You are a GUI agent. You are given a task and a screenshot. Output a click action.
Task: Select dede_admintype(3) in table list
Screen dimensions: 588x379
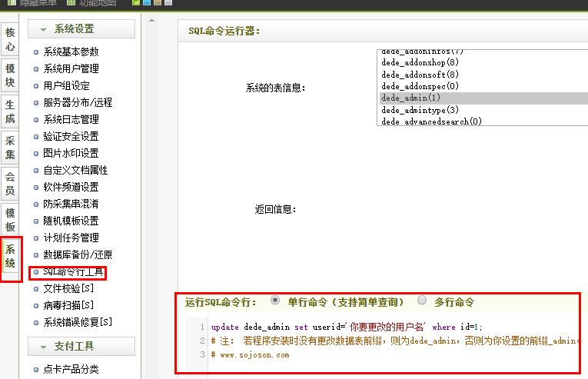(483, 110)
